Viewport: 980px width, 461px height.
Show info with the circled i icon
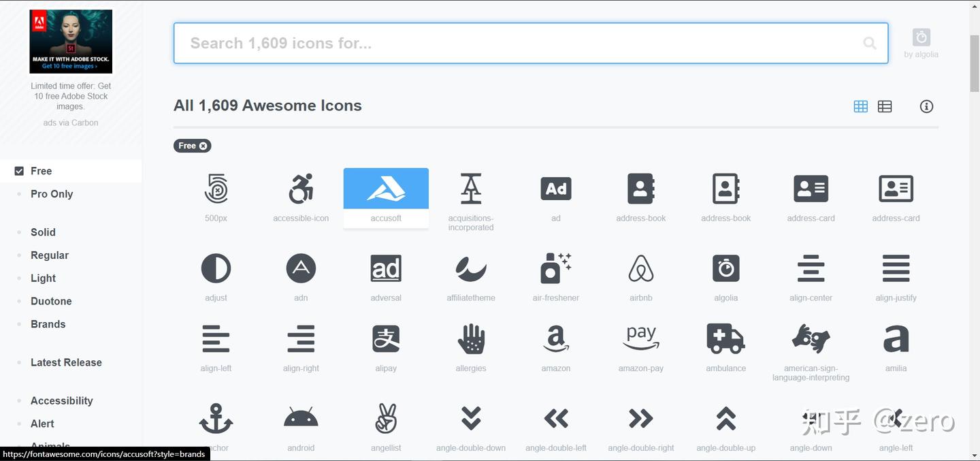(926, 106)
